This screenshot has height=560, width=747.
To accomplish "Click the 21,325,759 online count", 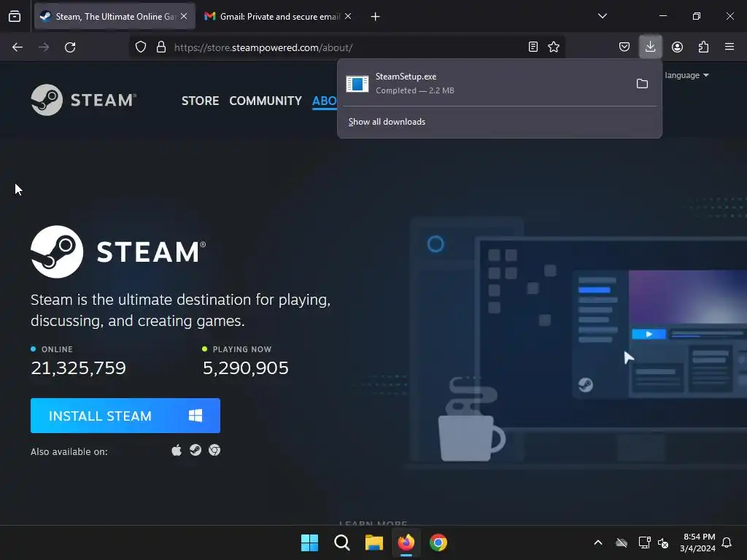I will 78,367.
